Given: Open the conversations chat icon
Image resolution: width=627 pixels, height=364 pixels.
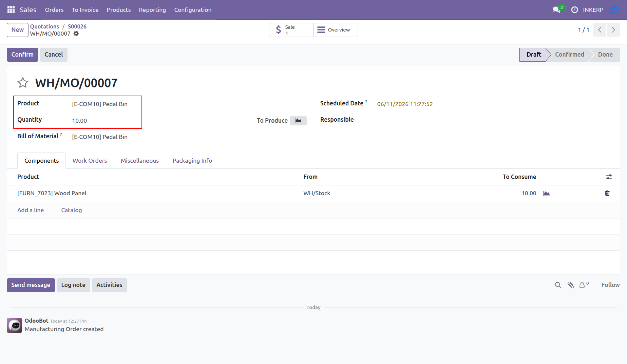Looking at the screenshot, I should tap(556, 10).
